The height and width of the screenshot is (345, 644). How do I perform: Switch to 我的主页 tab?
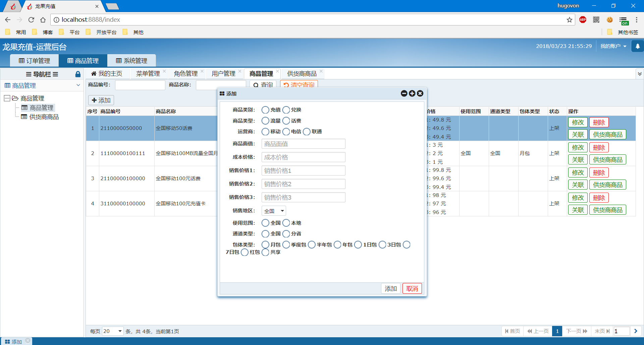tap(107, 74)
